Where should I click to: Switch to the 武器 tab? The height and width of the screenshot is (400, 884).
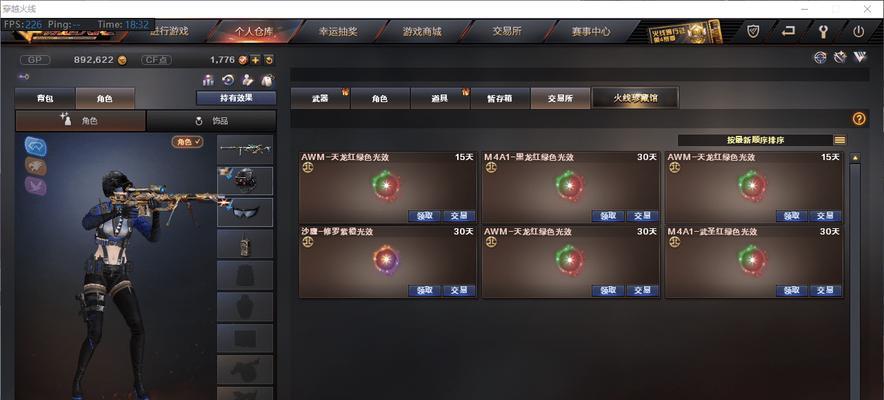[320, 98]
